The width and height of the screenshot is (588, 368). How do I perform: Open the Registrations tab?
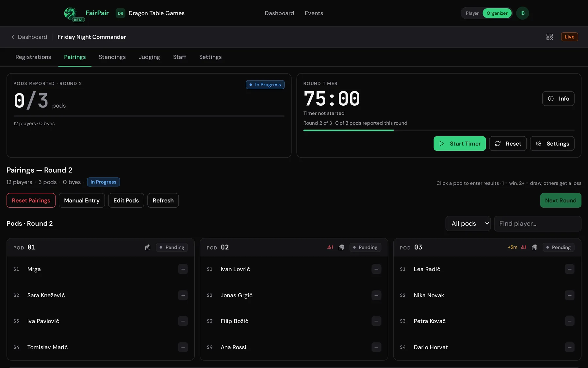click(33, 57)
